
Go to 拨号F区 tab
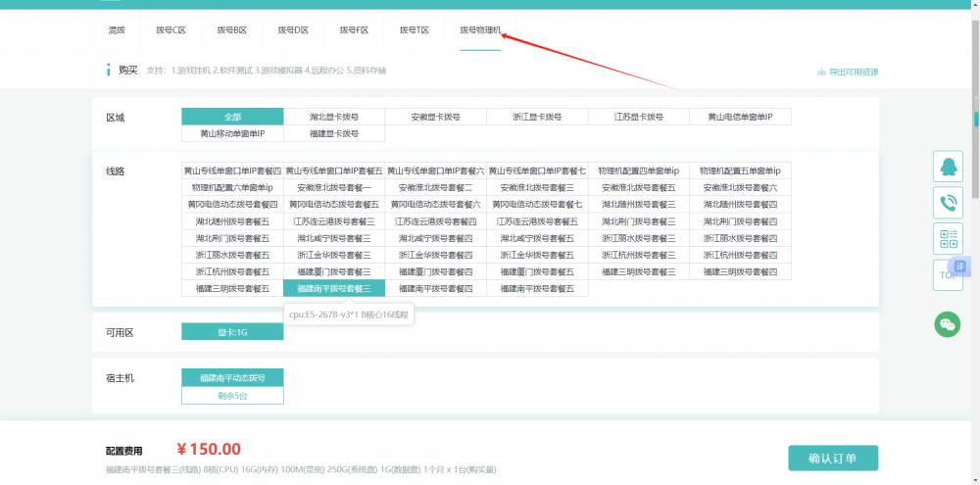click(354, 30)
